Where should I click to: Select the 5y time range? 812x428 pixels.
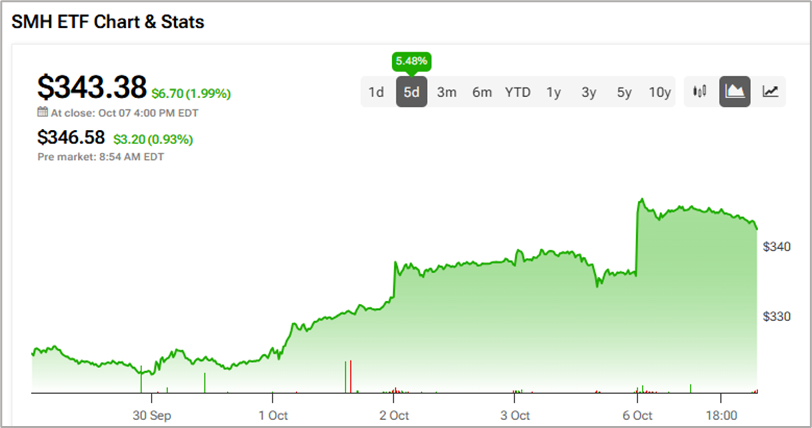[x=624, y=92]
